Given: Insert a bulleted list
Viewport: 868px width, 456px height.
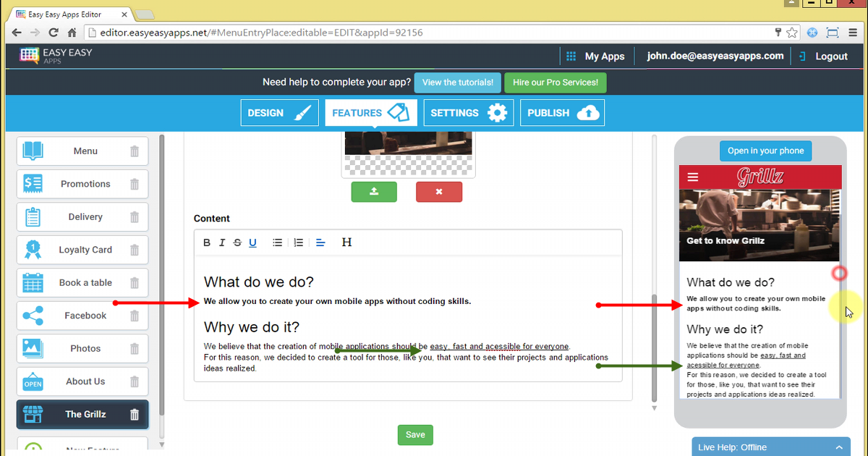Looking at the screenshot, I should tap(277, 242).
